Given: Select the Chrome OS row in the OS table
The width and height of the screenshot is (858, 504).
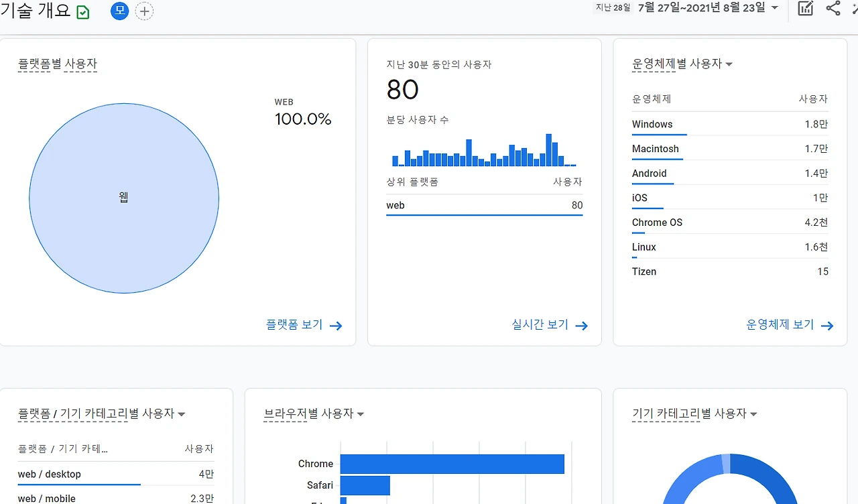Looking at the screenshot, I should point(730,223).
